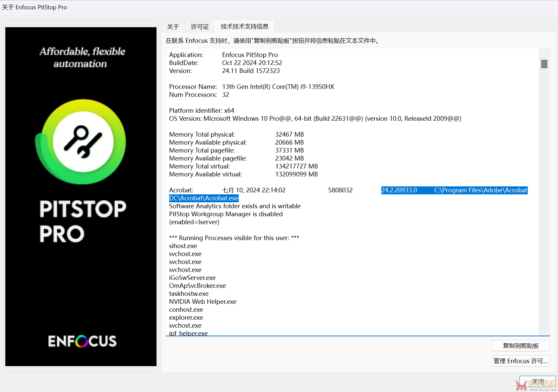Open the 管理 Enfocus 许可 button

click(x=521, y=361)
